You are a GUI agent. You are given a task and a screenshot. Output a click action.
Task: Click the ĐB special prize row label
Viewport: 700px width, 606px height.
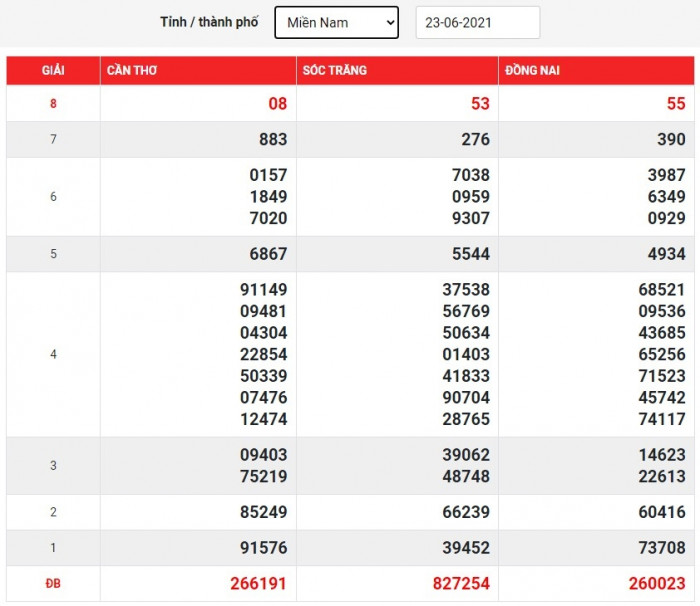point(53,583)
